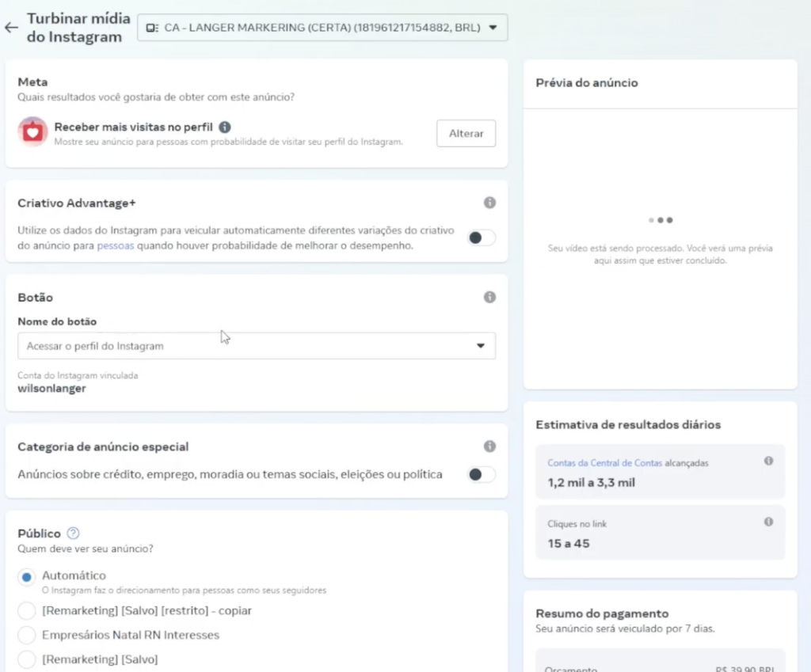Open info icon for Criativo Advantage+

[x=489, y=203]
